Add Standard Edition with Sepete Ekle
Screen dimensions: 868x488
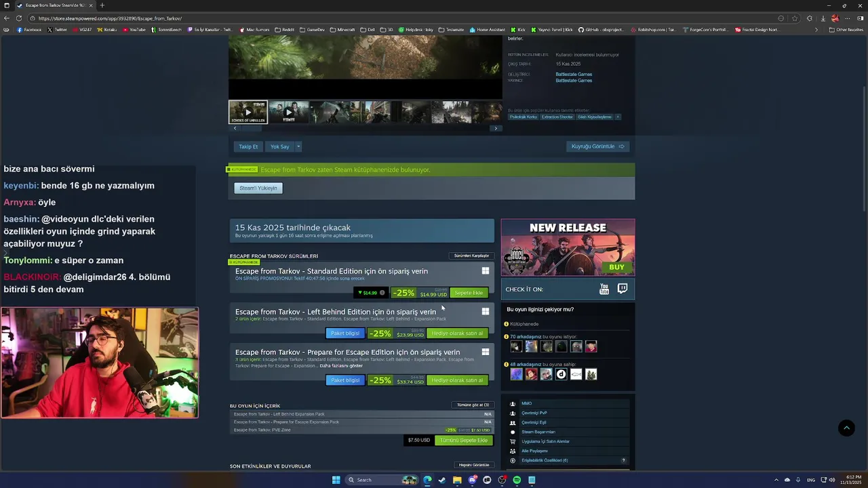[469, 293]
